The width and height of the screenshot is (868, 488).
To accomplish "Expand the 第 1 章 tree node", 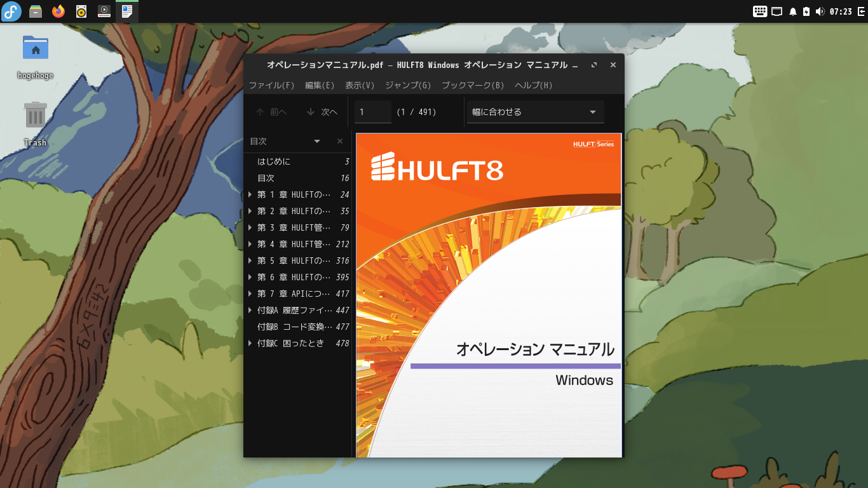I will click(250, 194).
